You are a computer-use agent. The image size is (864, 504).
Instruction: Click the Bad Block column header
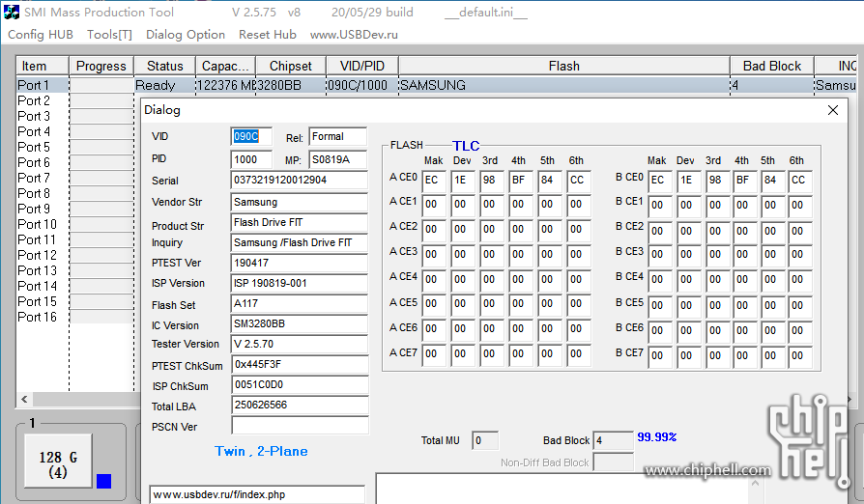pyautogui.click(x=771, y=66)
